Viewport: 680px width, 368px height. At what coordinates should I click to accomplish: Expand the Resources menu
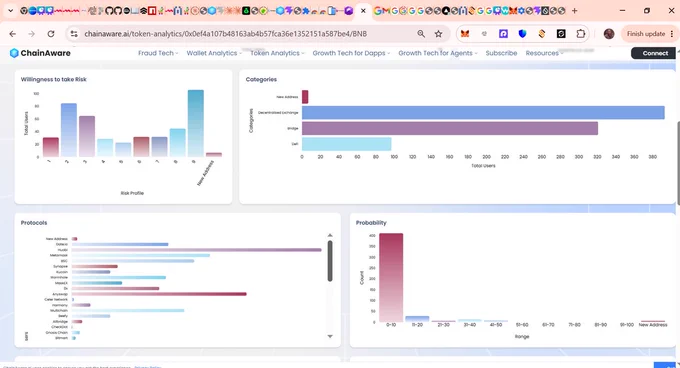pyautogui.click(x=544, y=53)
